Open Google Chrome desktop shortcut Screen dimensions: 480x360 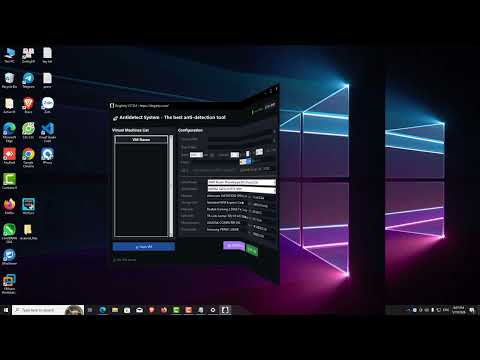[28, 157]
